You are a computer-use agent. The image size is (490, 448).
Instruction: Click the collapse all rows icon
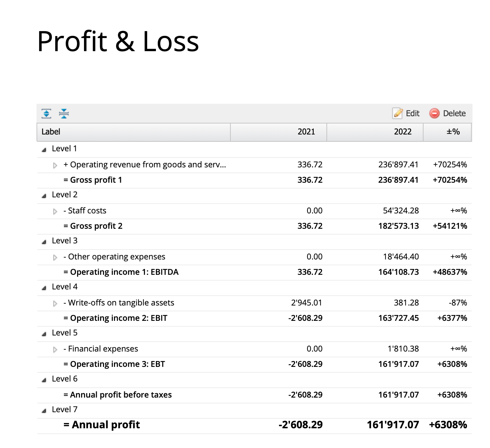[64, 113]
